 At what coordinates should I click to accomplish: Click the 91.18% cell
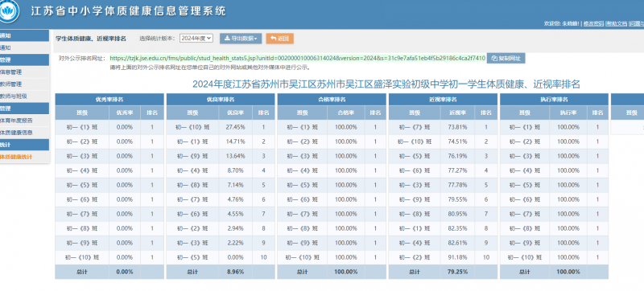coord(457,257)
